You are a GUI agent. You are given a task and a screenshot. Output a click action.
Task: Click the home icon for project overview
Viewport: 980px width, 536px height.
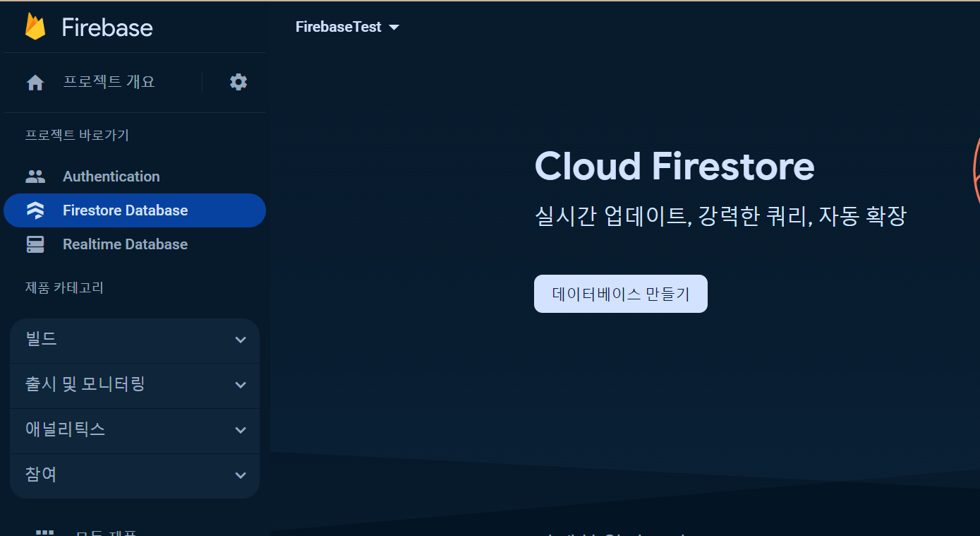pyautogui.click(x=35, y=83)
